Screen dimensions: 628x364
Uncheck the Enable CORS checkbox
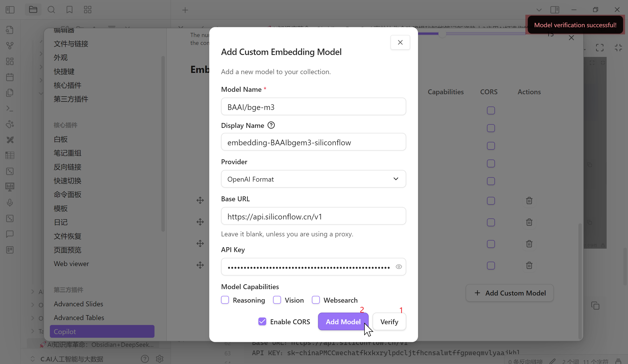(262, 322)
